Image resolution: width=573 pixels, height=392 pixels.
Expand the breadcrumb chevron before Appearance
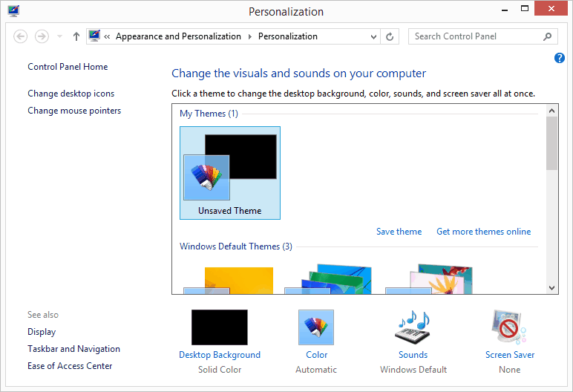pos(108,36)
